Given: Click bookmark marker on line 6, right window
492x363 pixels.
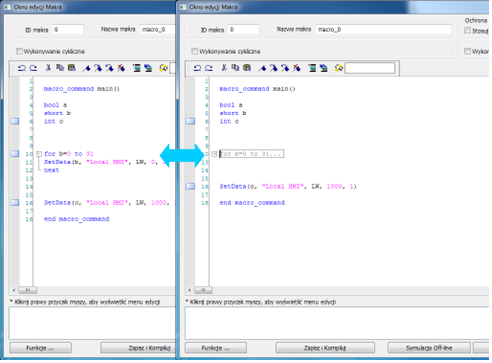Looking at the screenshot, I should [190, 121].
